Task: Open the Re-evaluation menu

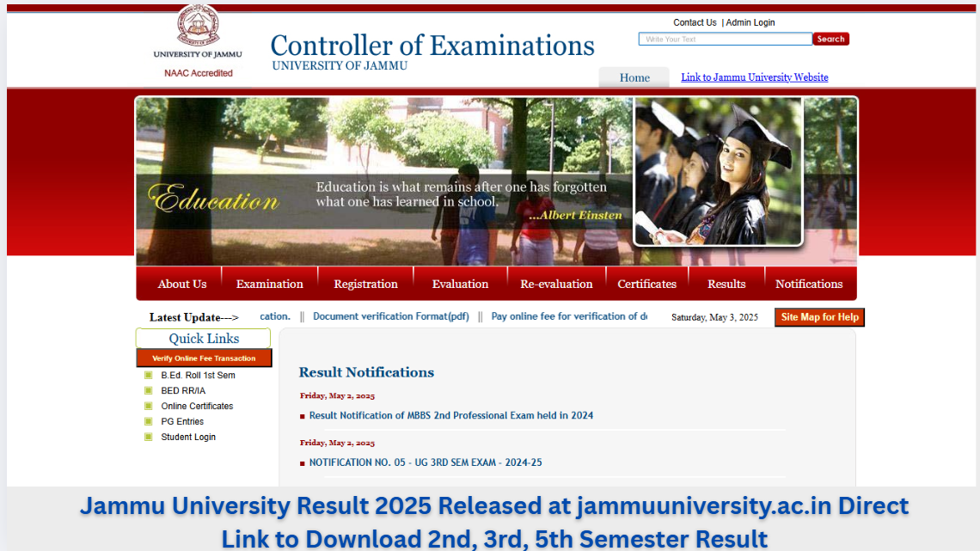Action: (556, 284)
